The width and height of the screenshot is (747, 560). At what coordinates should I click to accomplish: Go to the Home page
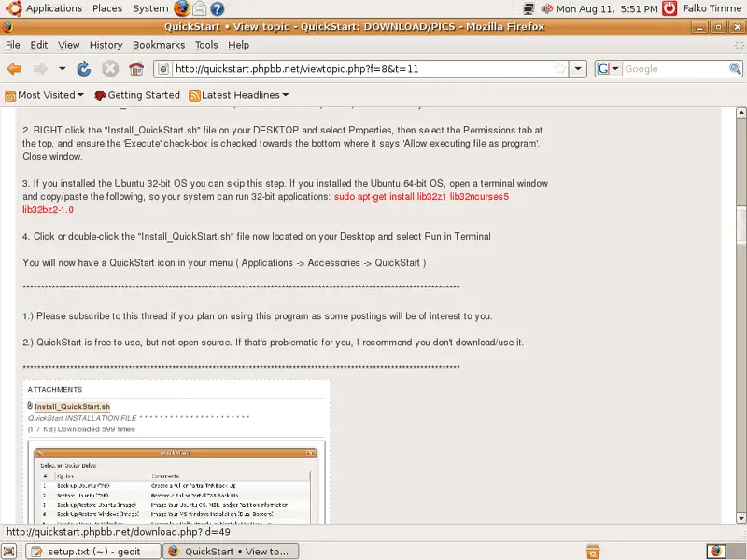pyautogui.click(x=136, y=69)
